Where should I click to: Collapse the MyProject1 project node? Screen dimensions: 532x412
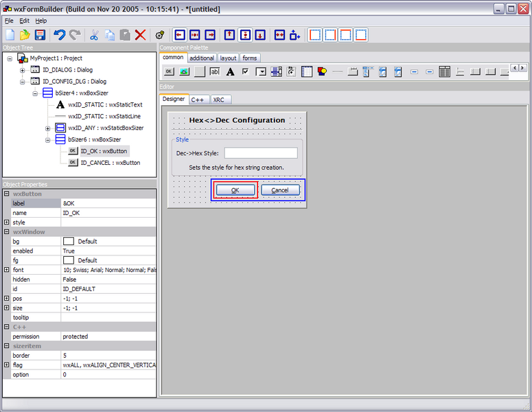[x=10, y=59]
